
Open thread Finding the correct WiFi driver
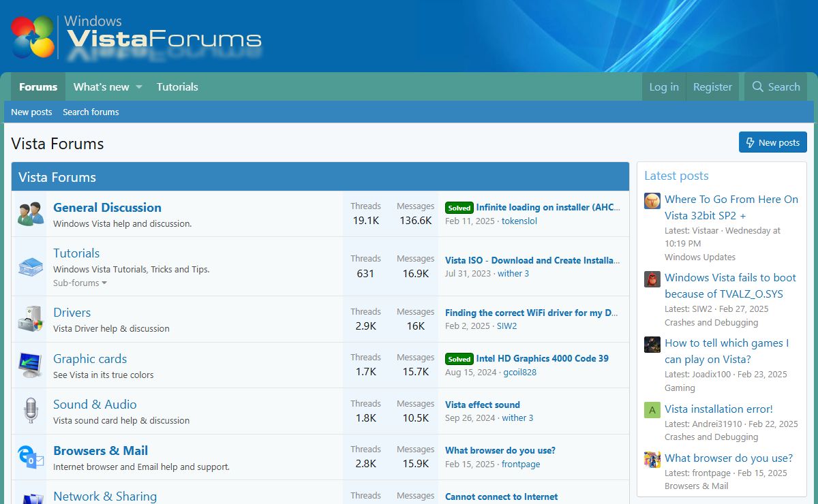[532, 313]
